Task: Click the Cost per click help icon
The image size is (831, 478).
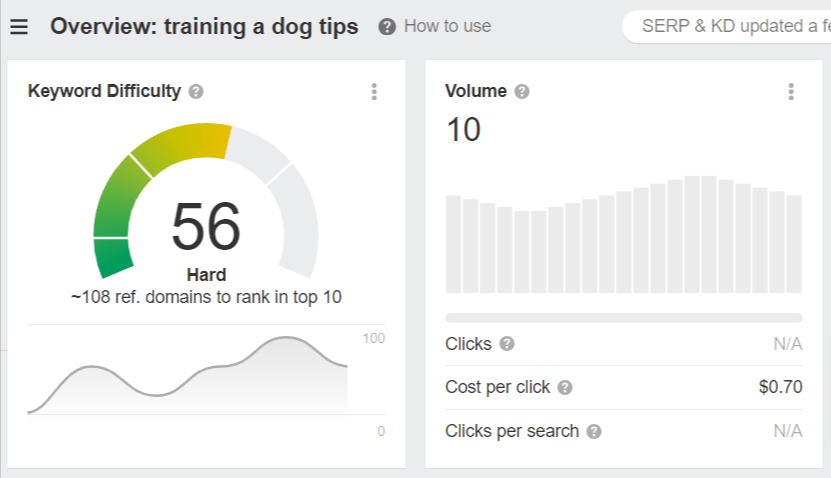Action: click(565, 387)
